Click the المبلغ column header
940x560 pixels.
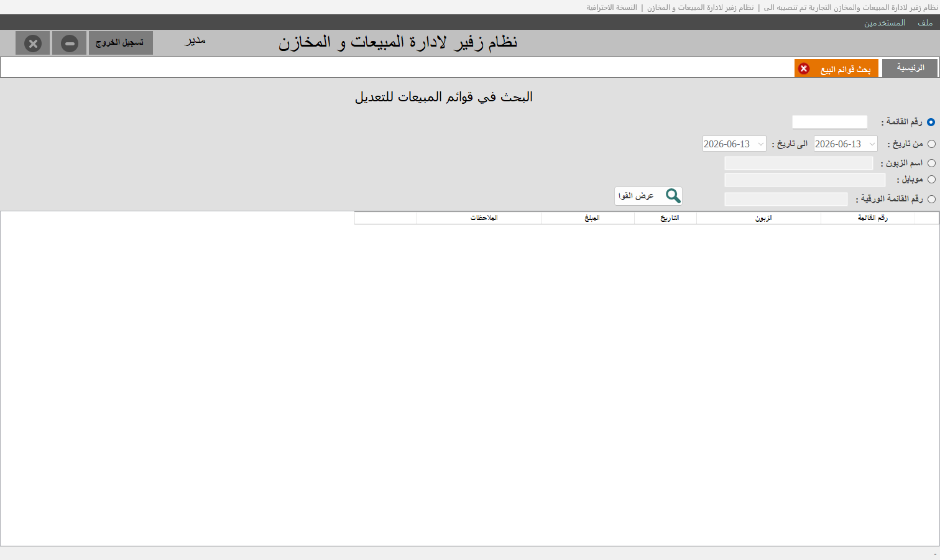click(x=587, y=218)
